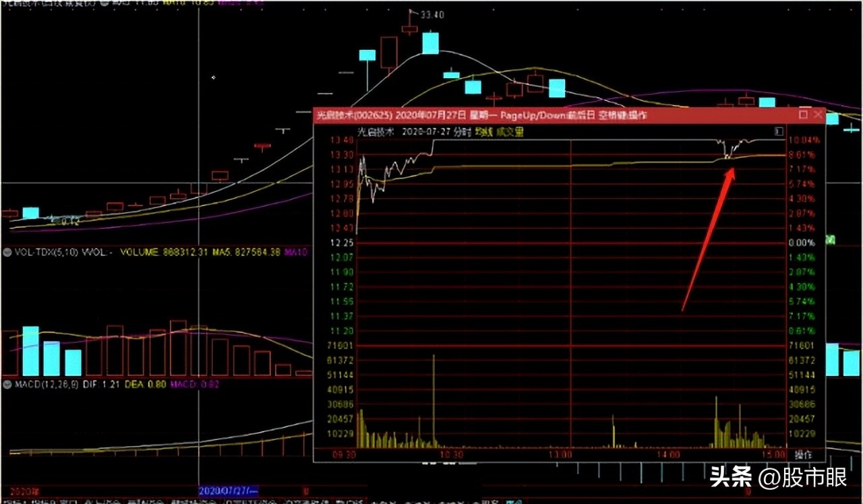Select the 分时 label in popup header
The width and height of the screenshot is (863, 504).
click(462, 133)
